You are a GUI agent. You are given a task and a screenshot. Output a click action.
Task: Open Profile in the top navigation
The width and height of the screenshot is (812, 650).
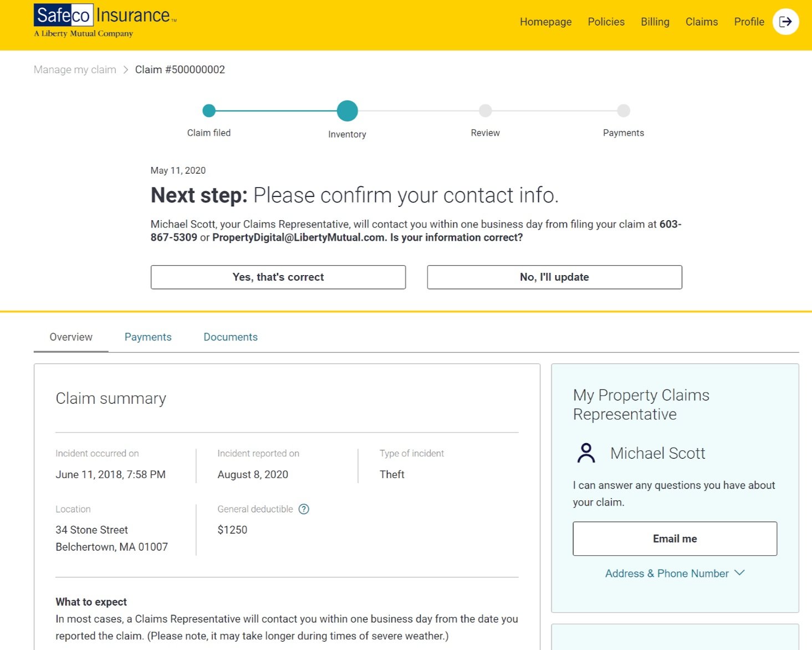749,22
